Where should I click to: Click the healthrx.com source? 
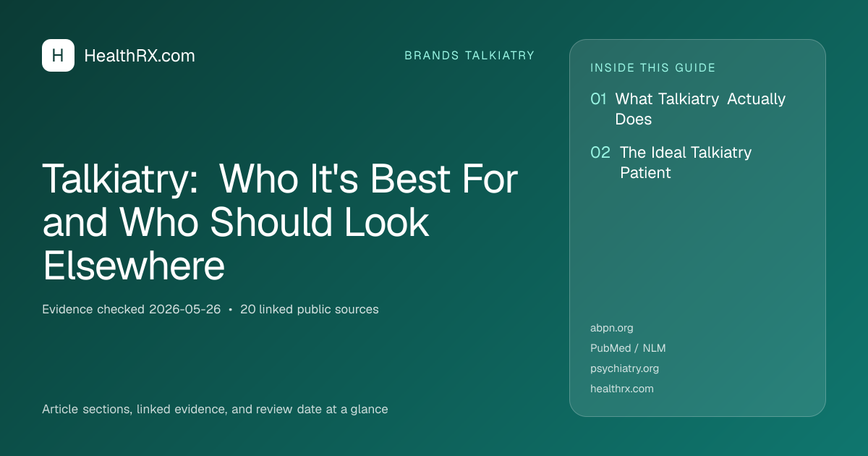pyautogui.click(x=622, y=389)
